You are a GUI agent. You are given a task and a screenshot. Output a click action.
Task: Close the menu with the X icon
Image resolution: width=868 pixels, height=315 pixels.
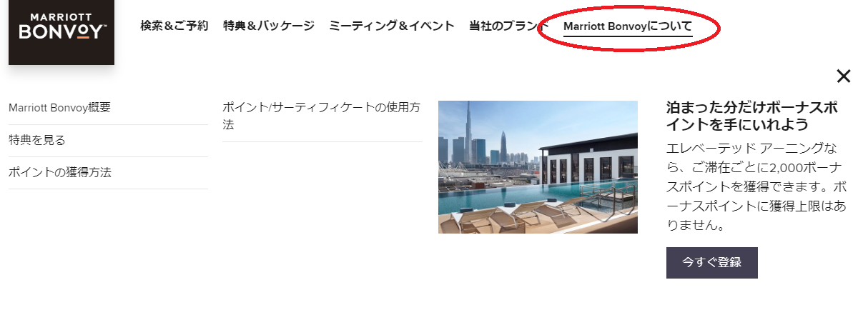click(844, 76)
